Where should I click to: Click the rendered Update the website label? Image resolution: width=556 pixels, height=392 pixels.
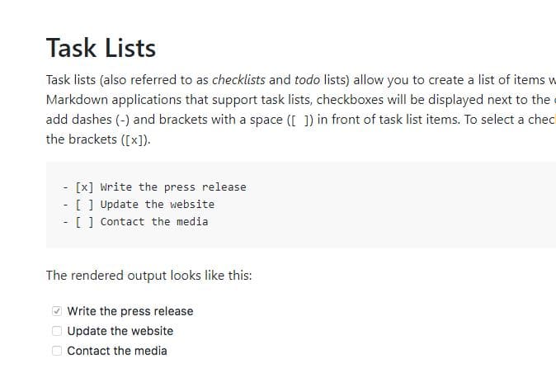[x=120, y=331]
